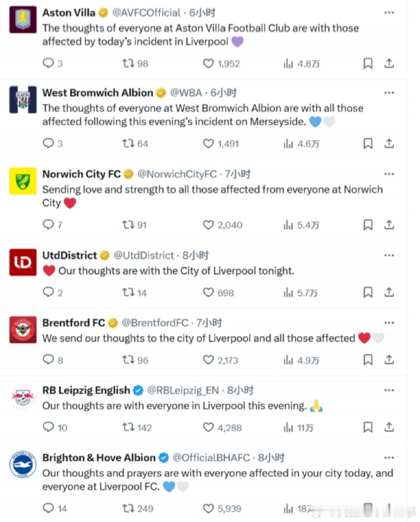The image size is (420, 522).
Task: Open more options menu on UtdDistrict tweet
Action: point(389,256)
